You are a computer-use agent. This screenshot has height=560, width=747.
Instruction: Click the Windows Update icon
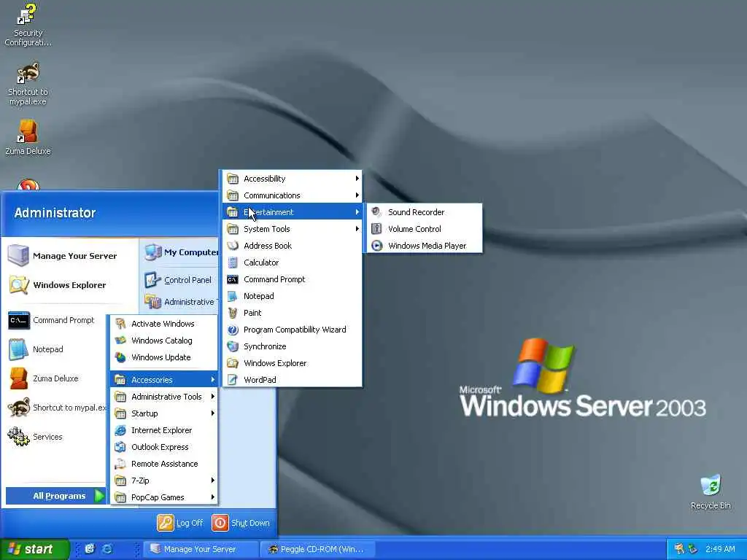(120, 357)
